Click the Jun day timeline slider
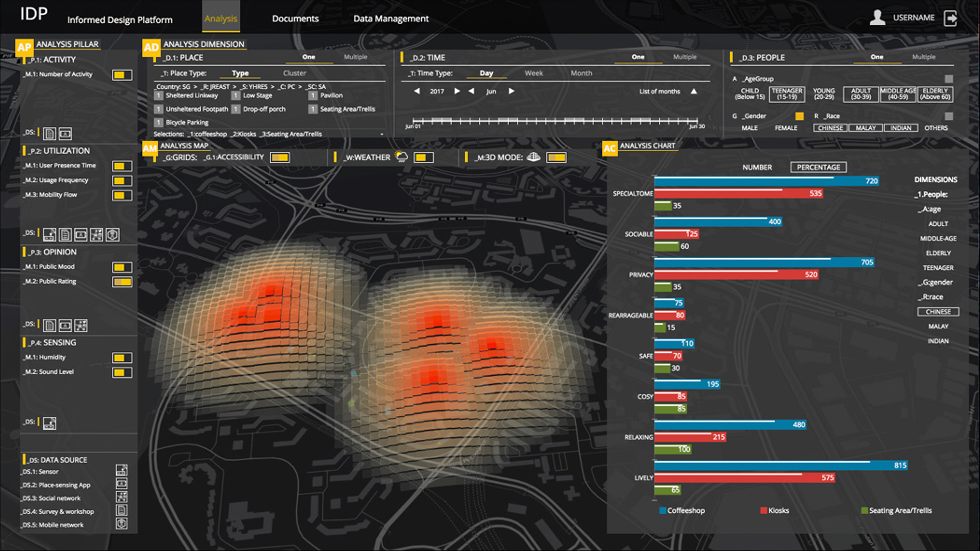980x551 pixels. pyautogui.click(x=555, y=121)
